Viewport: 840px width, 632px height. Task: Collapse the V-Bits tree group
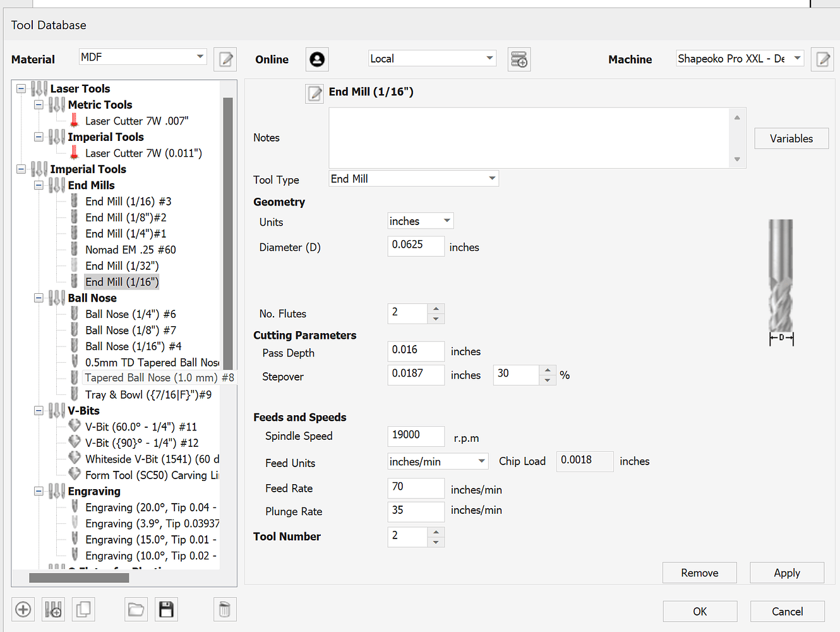39,411
